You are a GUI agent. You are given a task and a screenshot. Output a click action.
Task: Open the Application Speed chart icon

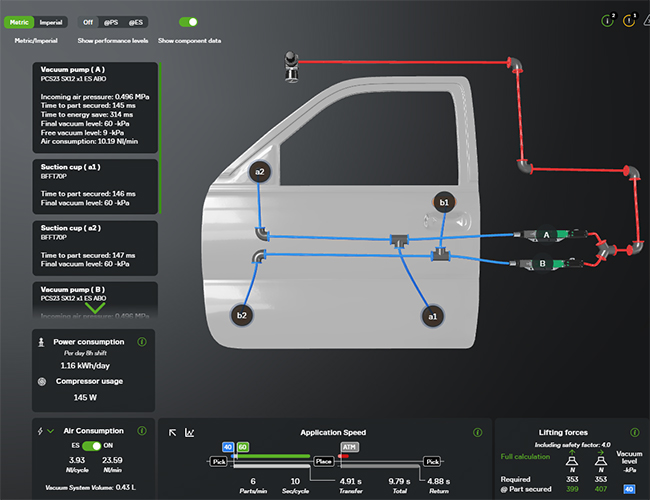pyautogui.click(x=189, y=432)
